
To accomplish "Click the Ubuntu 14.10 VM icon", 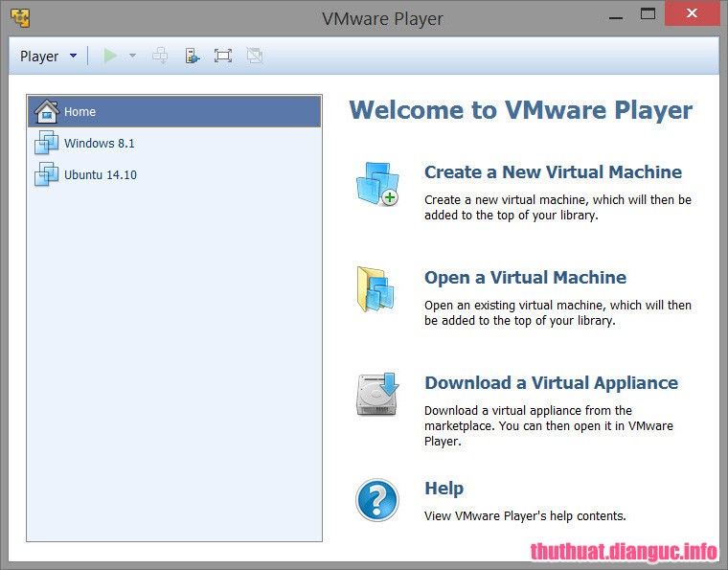I will 46,174.
